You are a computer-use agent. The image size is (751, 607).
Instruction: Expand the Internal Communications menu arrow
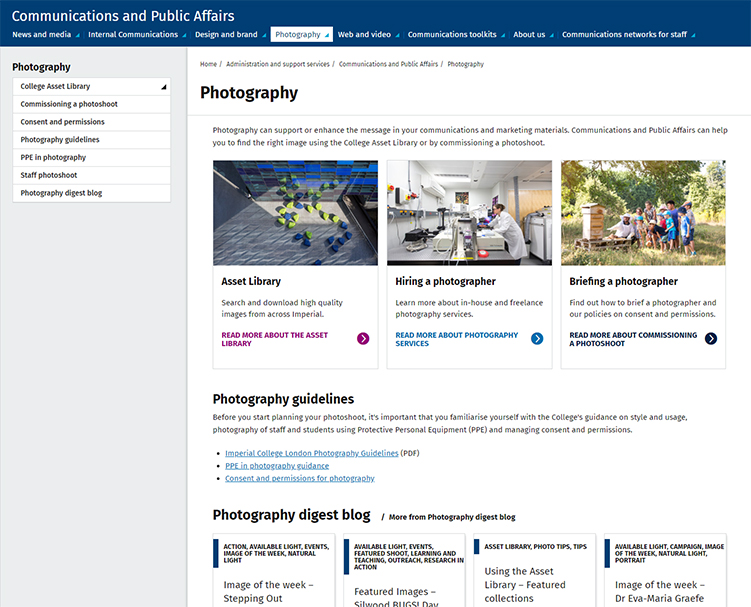pyautogui.click(x=185, y=35)
